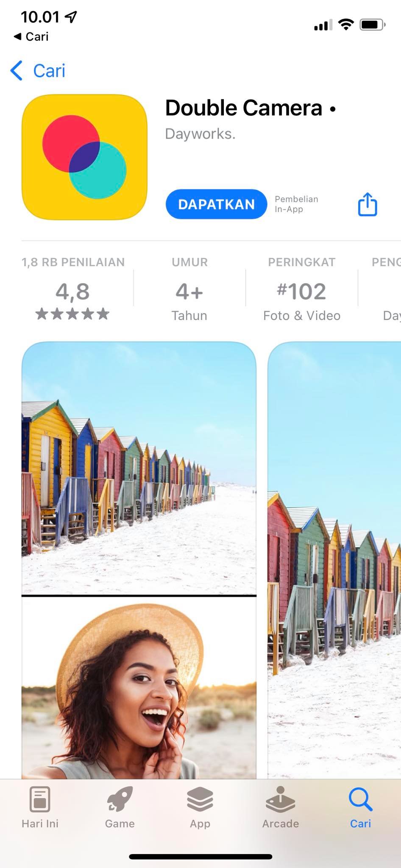Screen dimensions: 401x868
Task: Switch to the Game tab
Action: pyautogui.click(x=120, y=808)
